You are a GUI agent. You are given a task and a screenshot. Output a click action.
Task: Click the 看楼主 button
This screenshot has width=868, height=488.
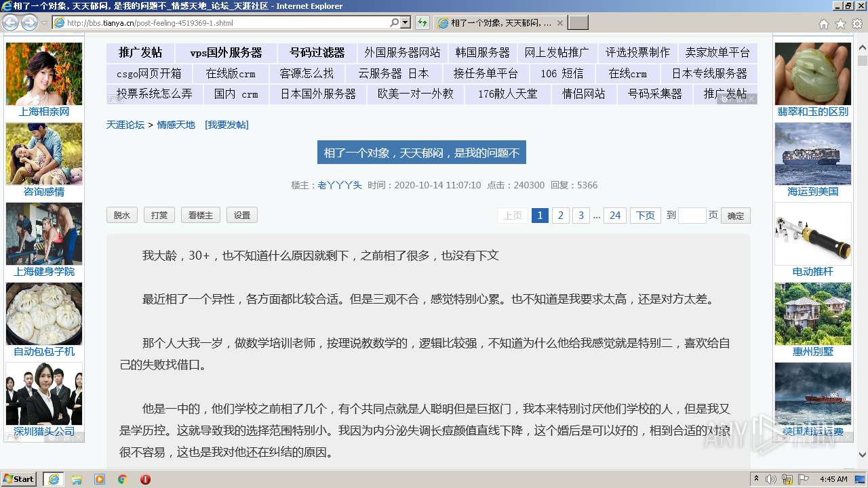[x=200, y=215]
